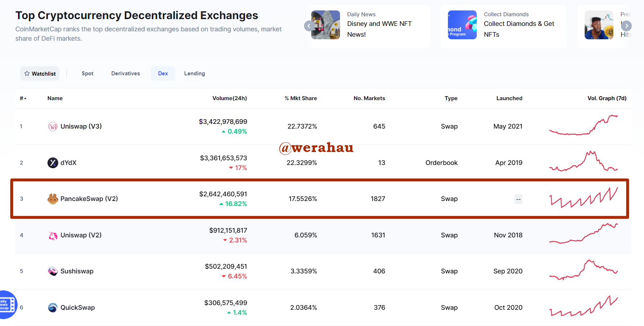Advance the news carousel with right arrow

[x=626, y=26]
